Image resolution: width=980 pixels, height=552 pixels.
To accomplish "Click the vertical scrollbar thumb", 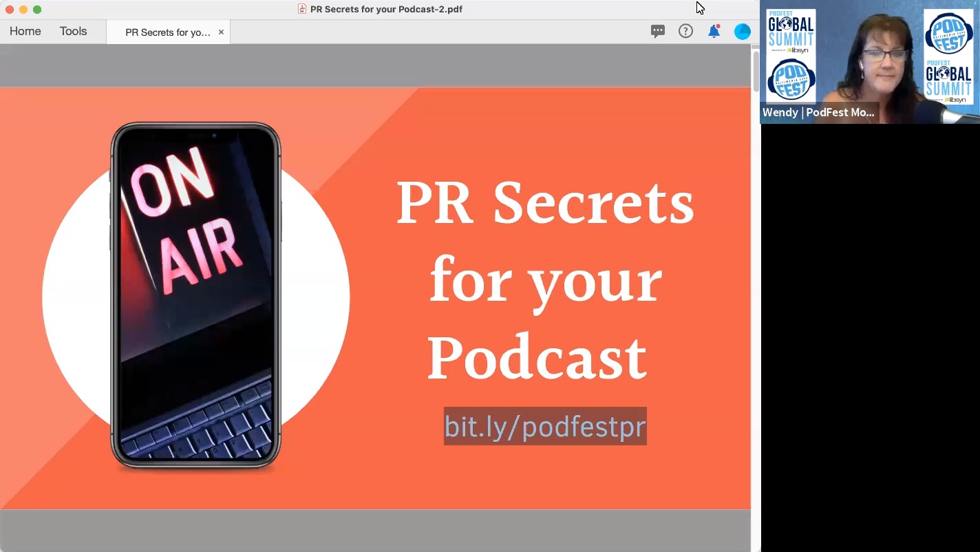I will coord(754,72).
